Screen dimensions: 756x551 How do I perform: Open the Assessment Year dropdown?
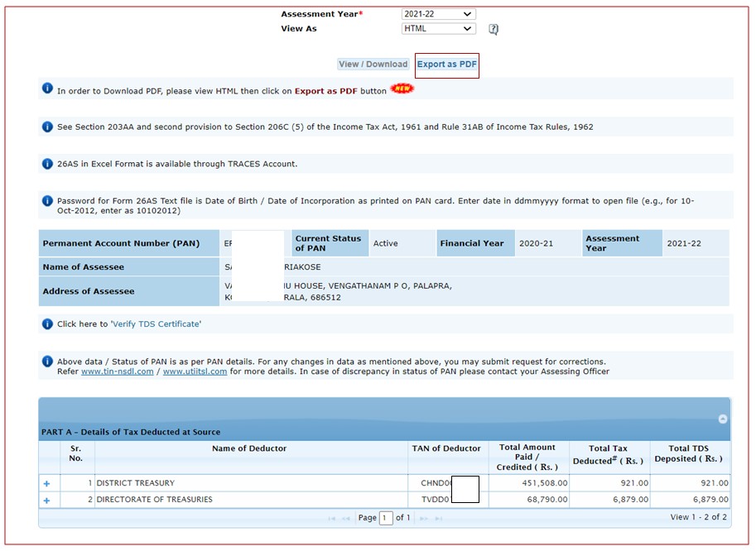pyautogui.click(x=438, y=14)
